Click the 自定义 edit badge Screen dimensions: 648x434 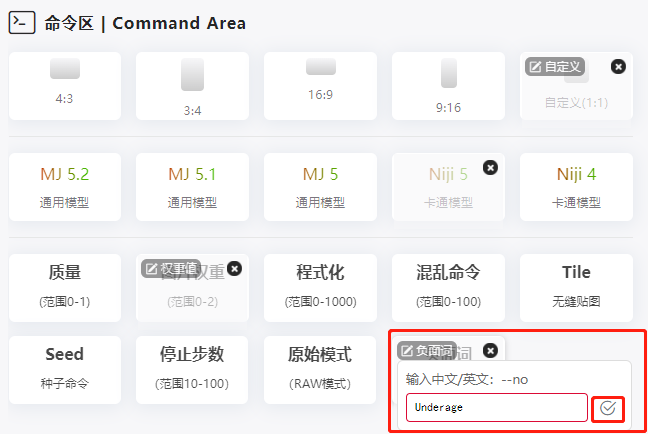(555, 66)
